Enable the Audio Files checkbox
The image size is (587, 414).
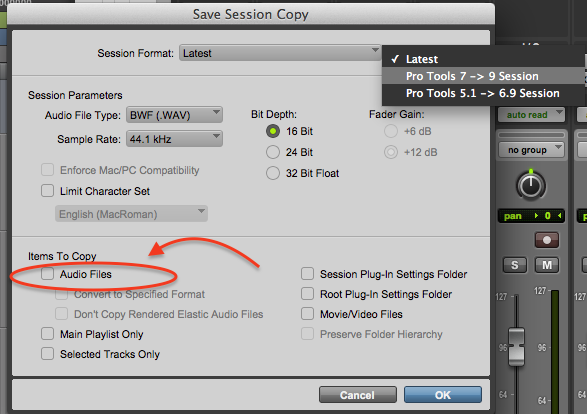point(48,274)
